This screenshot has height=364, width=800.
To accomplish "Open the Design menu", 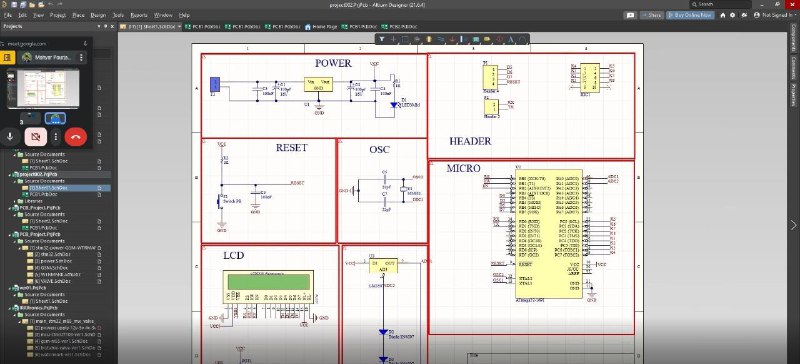I will point(98,15).
